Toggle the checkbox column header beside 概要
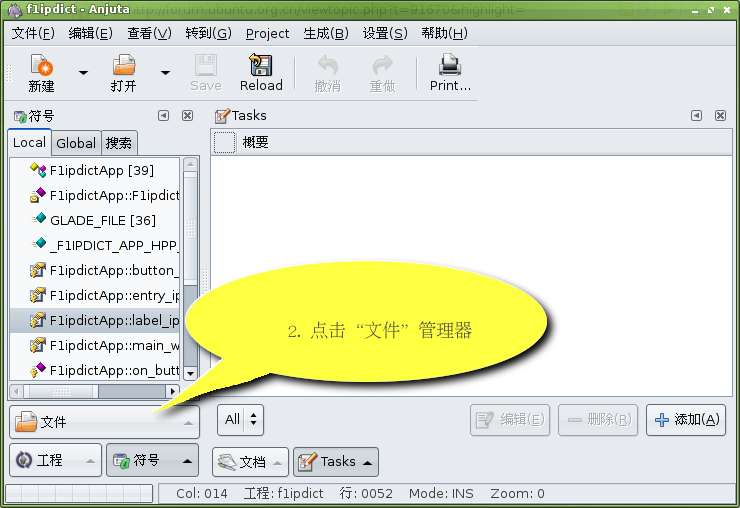The height and width of the screenshot is (508, 740). coord(225,143)
